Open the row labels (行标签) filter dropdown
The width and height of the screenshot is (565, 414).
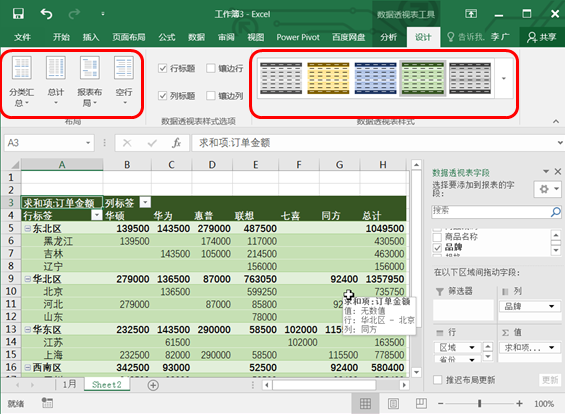point(97,215)
